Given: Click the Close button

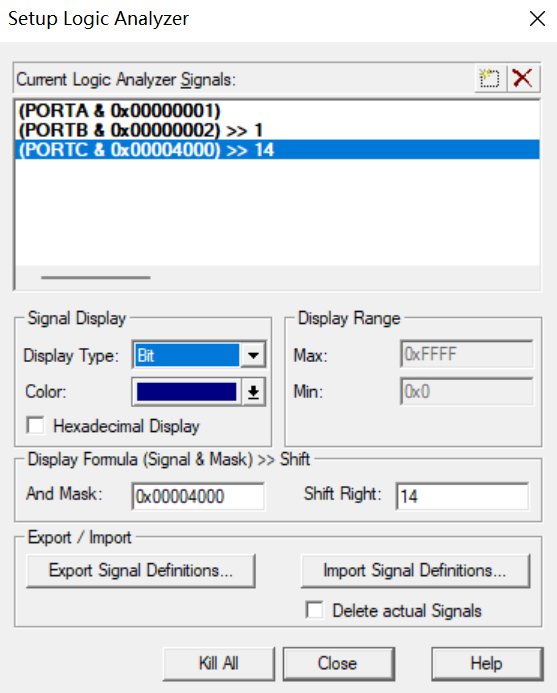Looking at the screenshot, I should point(339,663).
